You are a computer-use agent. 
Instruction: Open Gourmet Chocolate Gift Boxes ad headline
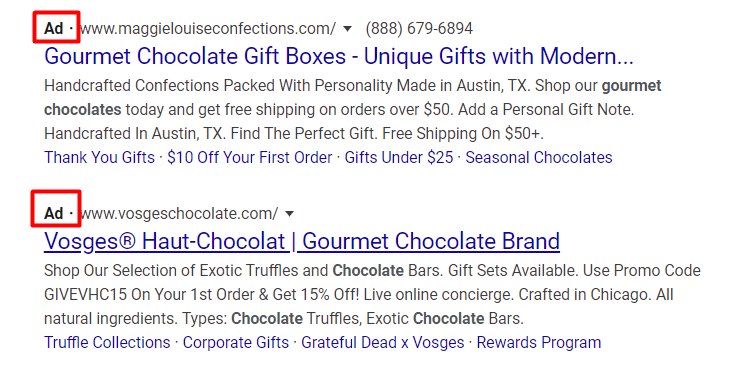pyautogui.click(x=339, y=56)
